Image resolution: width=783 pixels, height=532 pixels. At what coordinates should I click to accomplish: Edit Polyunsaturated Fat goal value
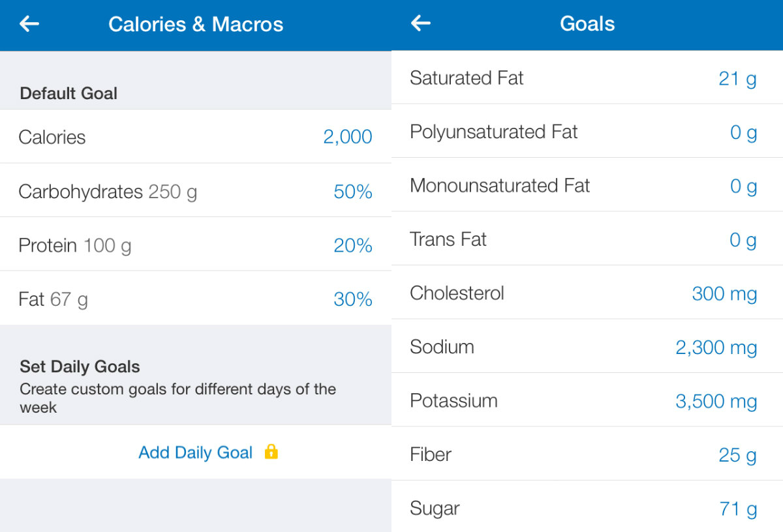tap(743, 133)
